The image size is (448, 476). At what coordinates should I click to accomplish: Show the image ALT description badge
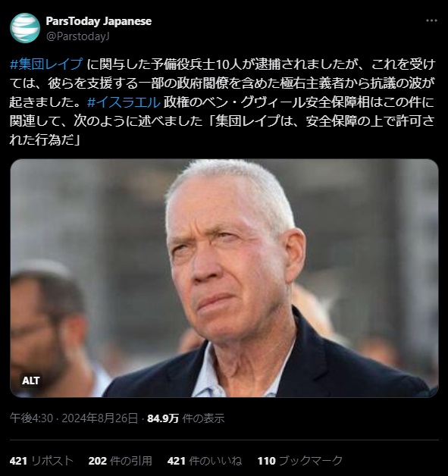(30, 380)
